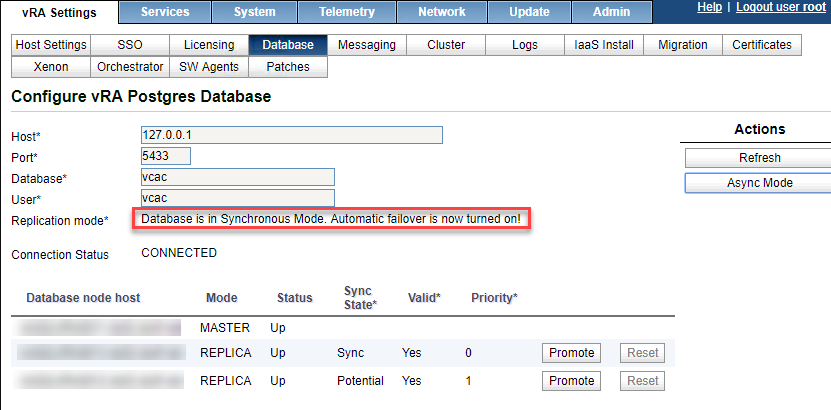This screenshot has width=831, height=410.
Task: Focus the Port input field
Action: pos(166,156)
